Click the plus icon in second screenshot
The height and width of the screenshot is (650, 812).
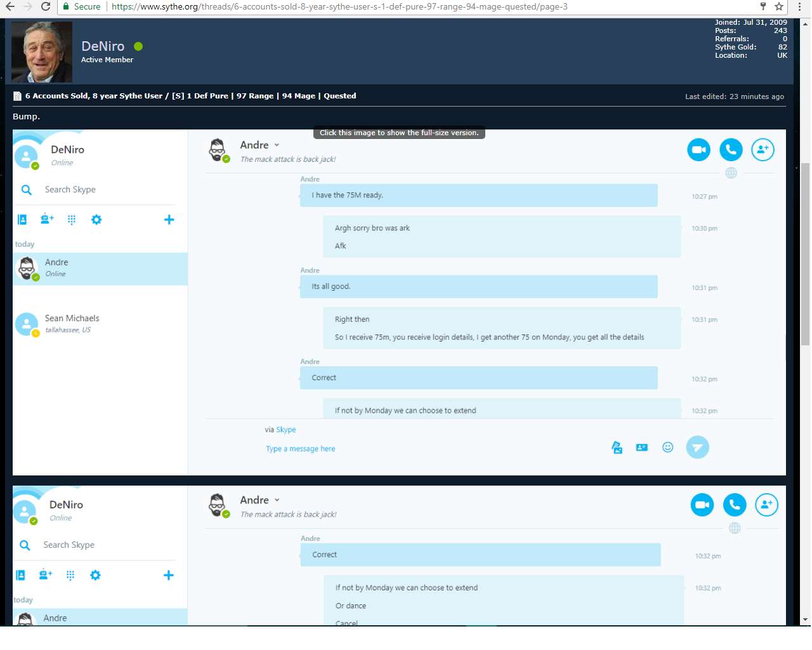168,575
